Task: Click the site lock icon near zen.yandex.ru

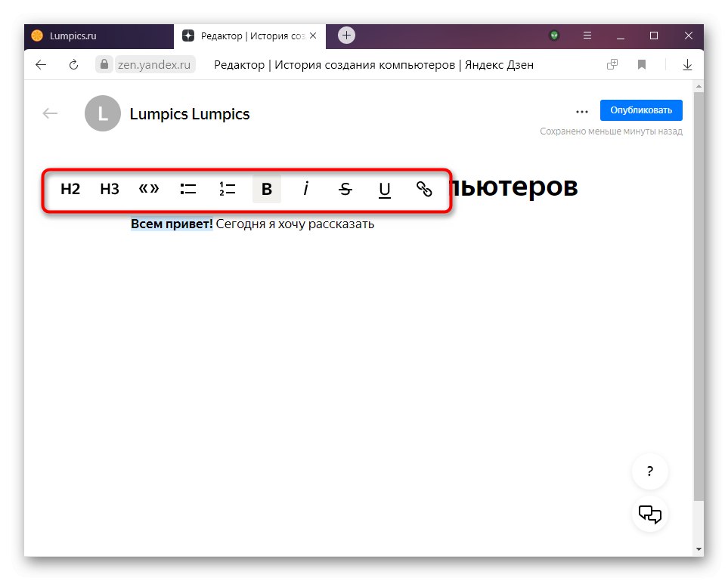Action: [x=104, y=64]
